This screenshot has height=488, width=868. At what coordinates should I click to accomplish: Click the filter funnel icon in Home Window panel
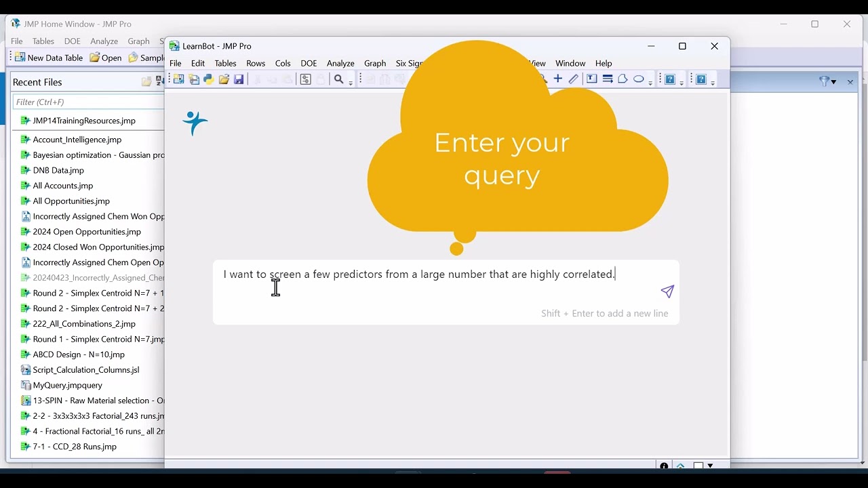click(x=825, y=82)
